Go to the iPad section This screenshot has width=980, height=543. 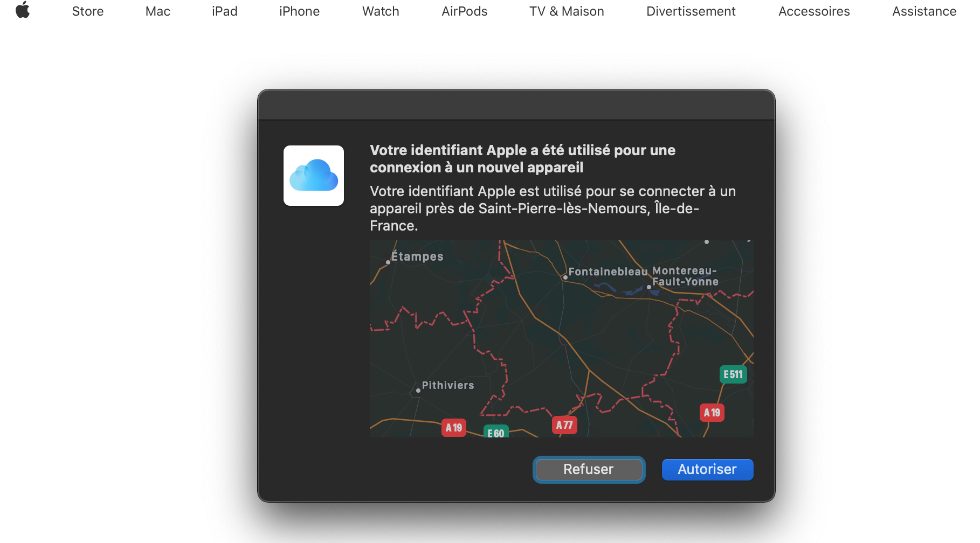[x=225, y=11]
